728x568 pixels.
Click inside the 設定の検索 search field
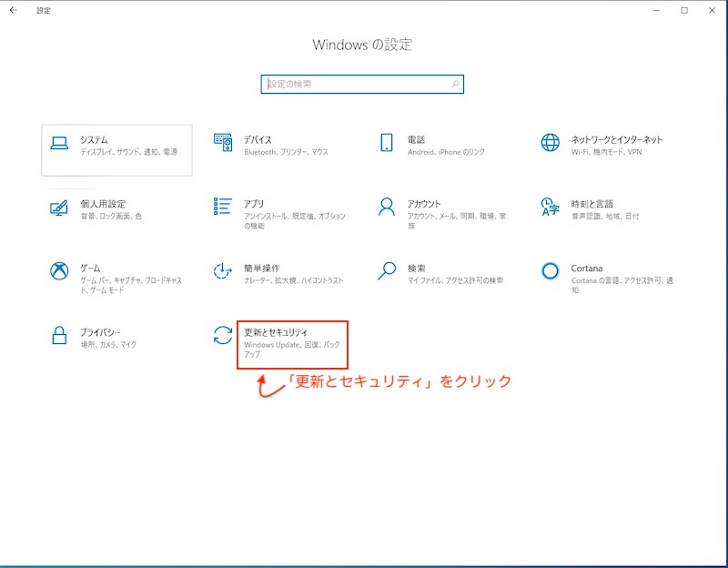click(362, 84)
